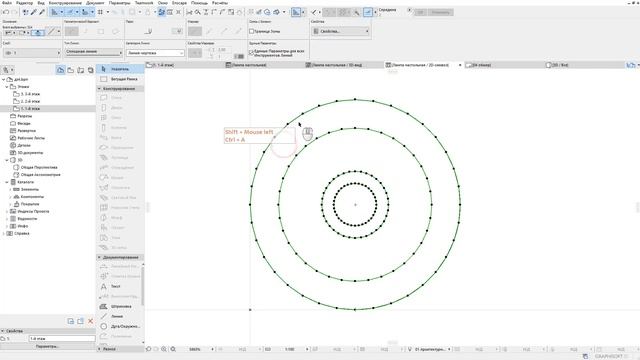Select the Дуга/Окружность tool
640x360 pixels.
click(x=120, y=326)
